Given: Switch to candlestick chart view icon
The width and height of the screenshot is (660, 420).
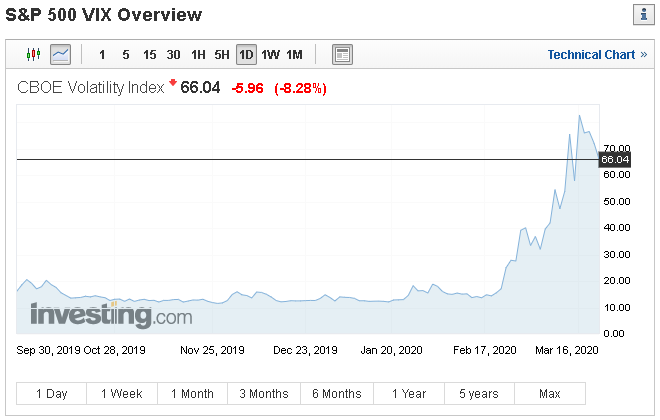Looking at the screenshot, I should [x=33, y=54].
